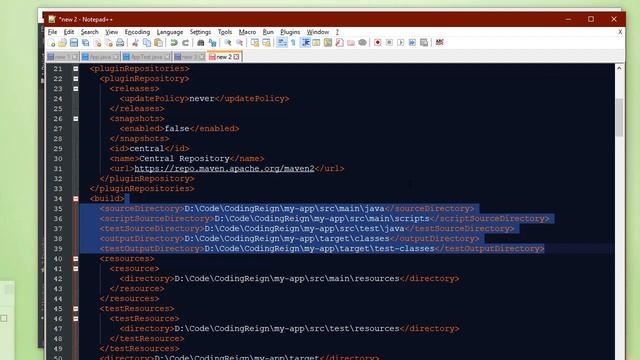Click the Print toolbar icon
The image size is (640, 360).
120,43
